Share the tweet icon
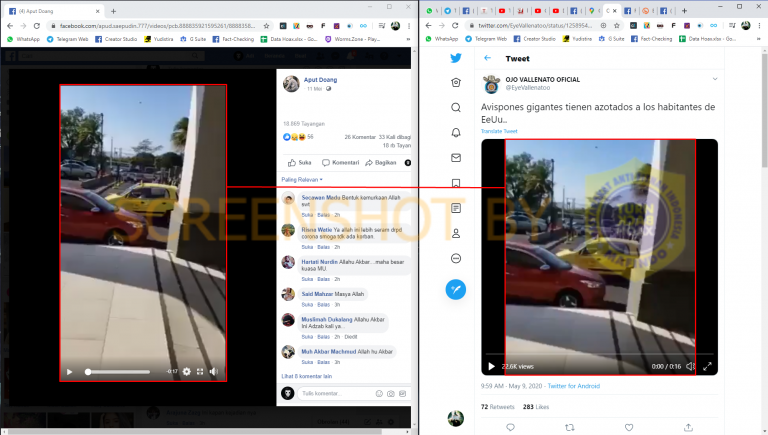 688,427
